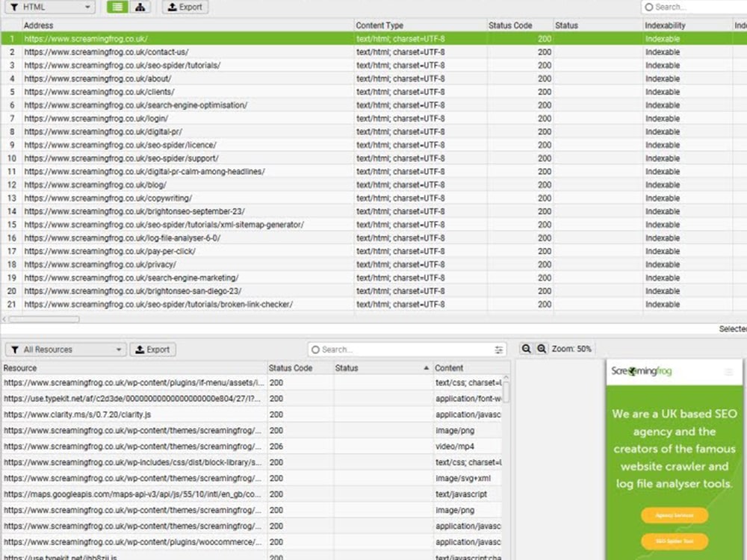Sort by Status column arrow in resources
This screenshot has height=560, width=747.
pos(426,367)
